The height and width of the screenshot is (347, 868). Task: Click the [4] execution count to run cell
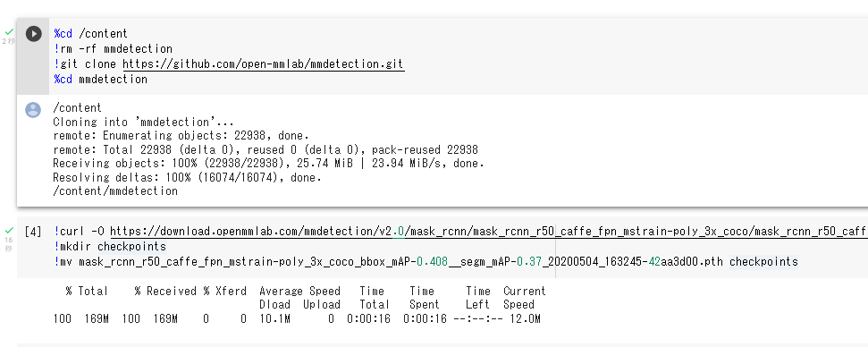pos(33,232)
